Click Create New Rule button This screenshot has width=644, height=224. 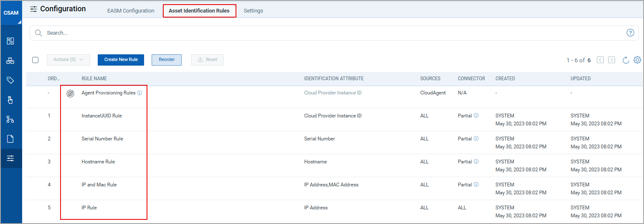[121, 60]
